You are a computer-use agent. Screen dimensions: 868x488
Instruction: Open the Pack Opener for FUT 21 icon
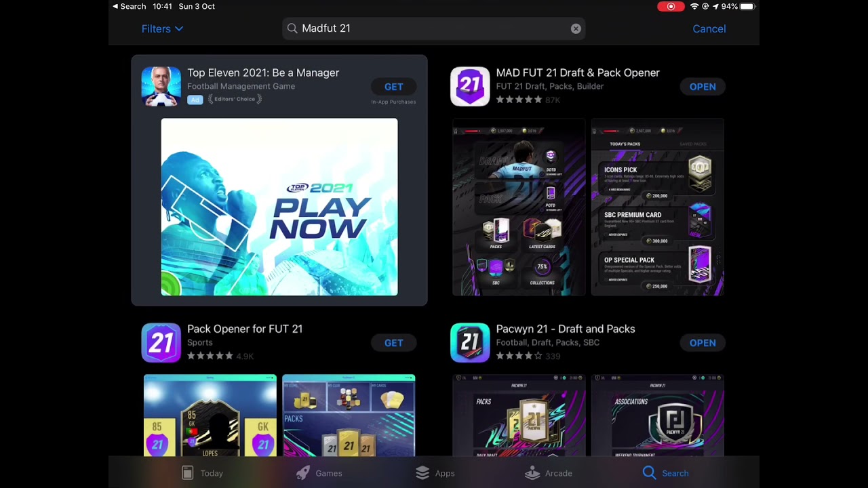tap(161, 342)
